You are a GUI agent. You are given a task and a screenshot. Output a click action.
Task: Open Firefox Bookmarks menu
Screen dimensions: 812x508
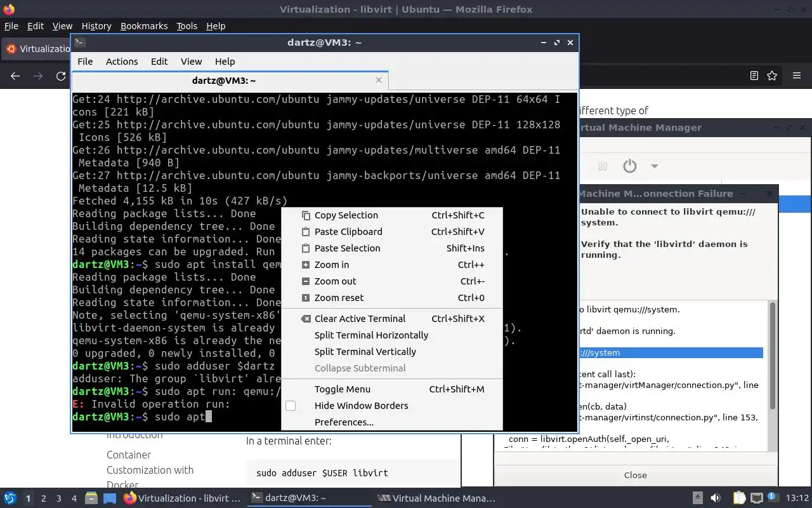point(144,26)
